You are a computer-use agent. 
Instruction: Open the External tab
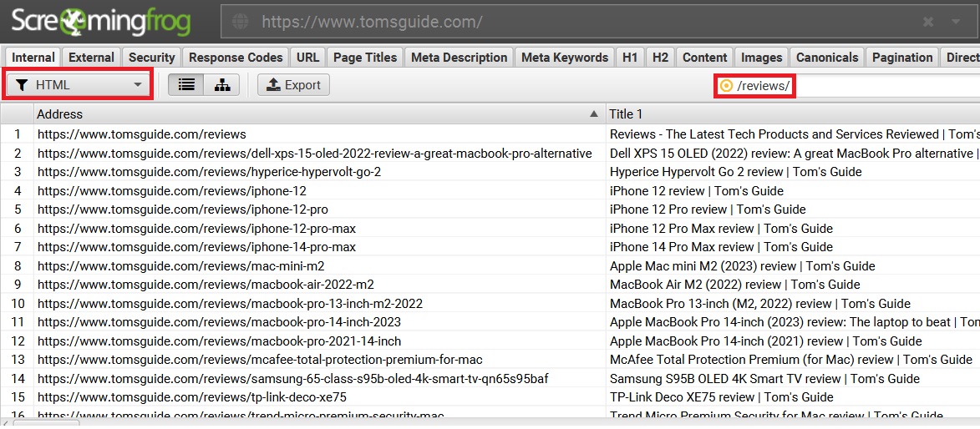[x=91, y=58]
